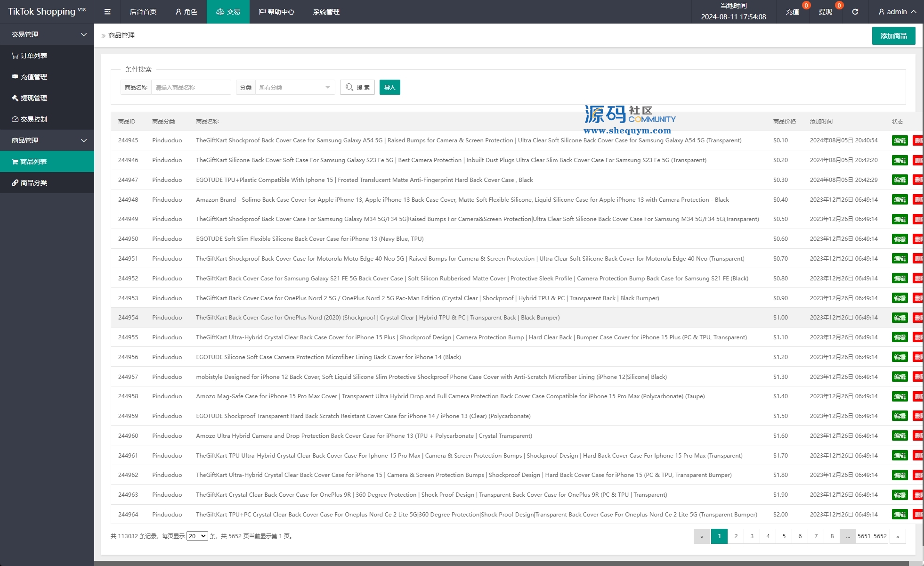Delete product 244953
The image size is (924, 566).
tap(918, 298)
